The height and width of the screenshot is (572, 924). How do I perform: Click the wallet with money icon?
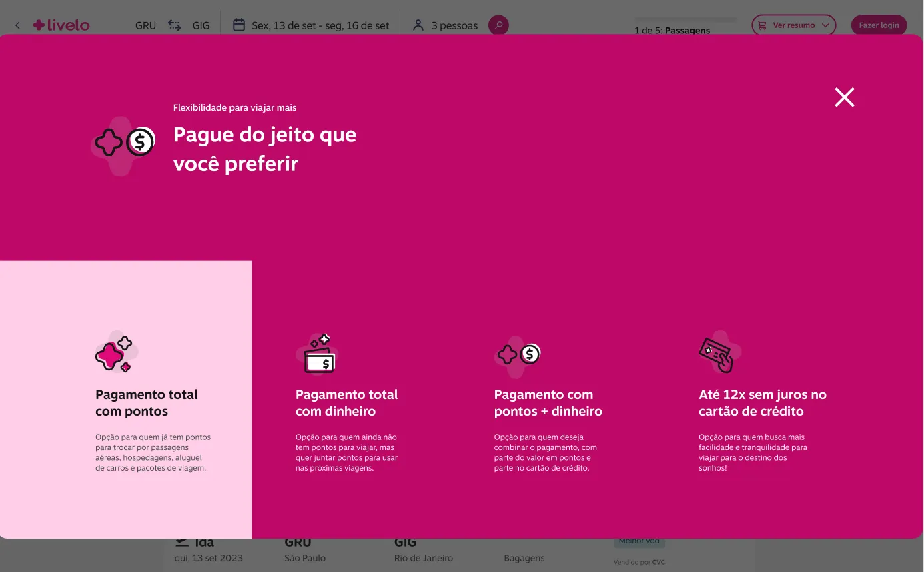317,354
